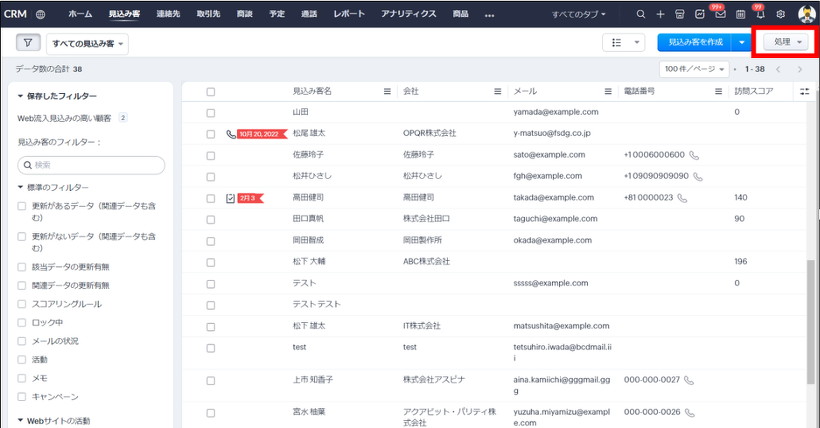Open the レポート tab
820x428 pixels.
coord(349,15)
